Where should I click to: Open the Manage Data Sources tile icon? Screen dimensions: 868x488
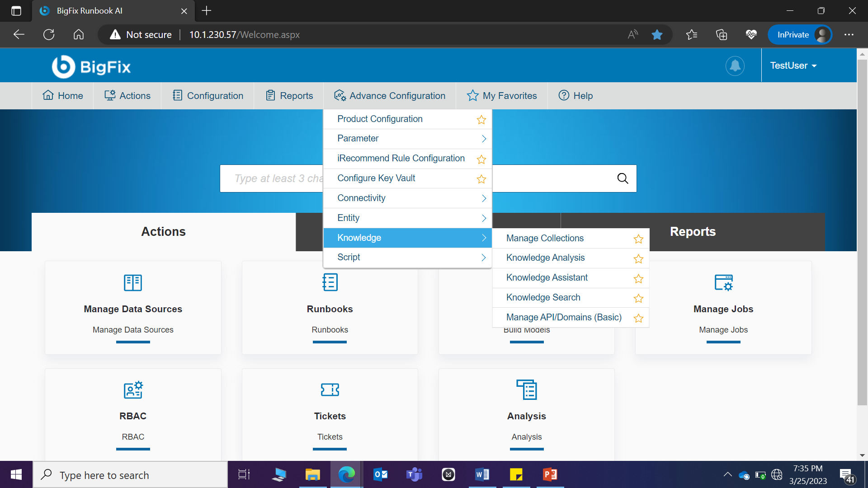(x=133, y=283)
